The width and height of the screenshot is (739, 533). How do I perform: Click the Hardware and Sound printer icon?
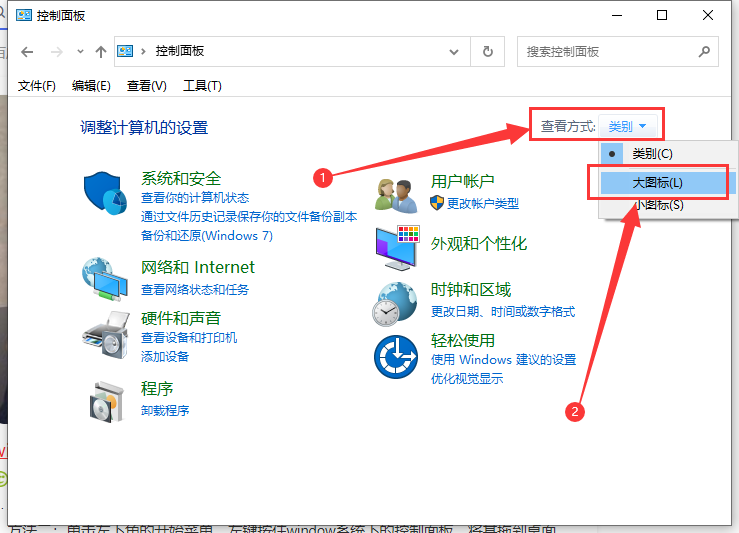point(104,329)
